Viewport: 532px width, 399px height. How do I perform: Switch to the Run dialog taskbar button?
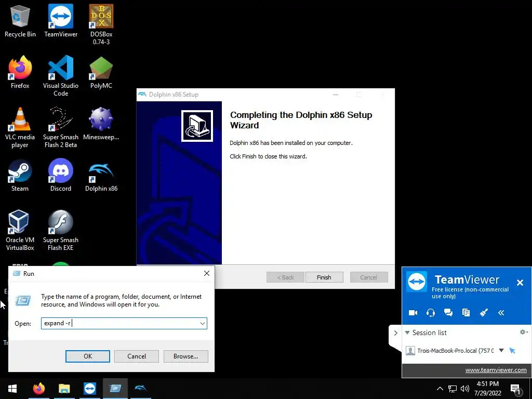(115, 389)
